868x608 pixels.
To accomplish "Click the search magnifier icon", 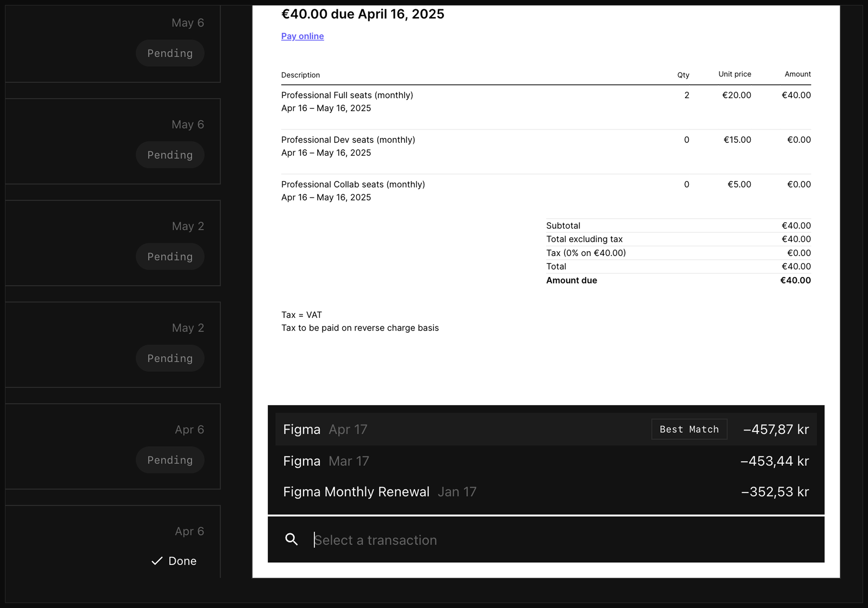I will [291, 539].
